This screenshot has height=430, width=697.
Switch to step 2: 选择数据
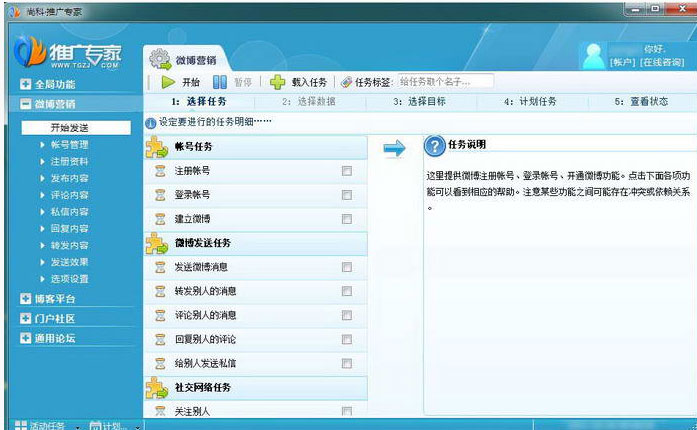coord(309,101)
